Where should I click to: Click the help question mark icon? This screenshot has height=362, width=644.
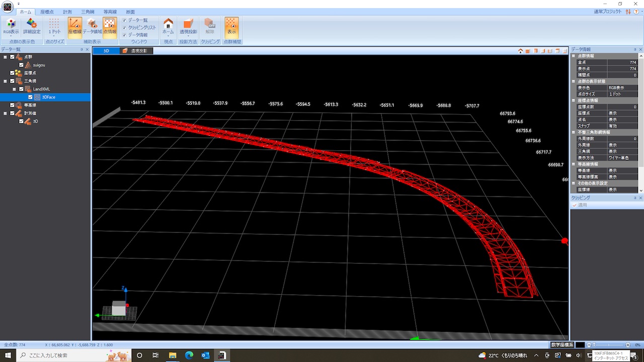(636, 12)
